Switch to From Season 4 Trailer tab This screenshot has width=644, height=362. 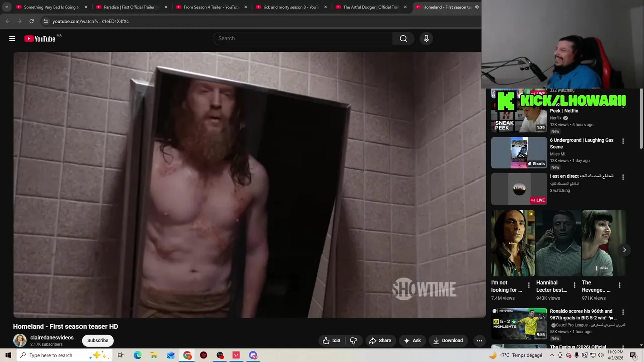pyautogui.click(x=212, y=7)
